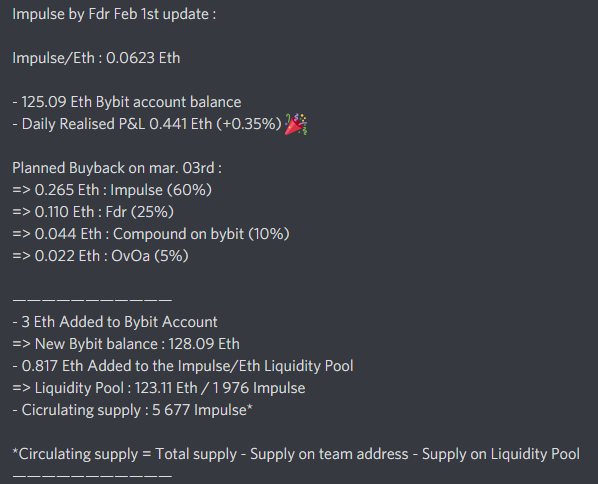Click the first dashed separator line

point(92,300)
